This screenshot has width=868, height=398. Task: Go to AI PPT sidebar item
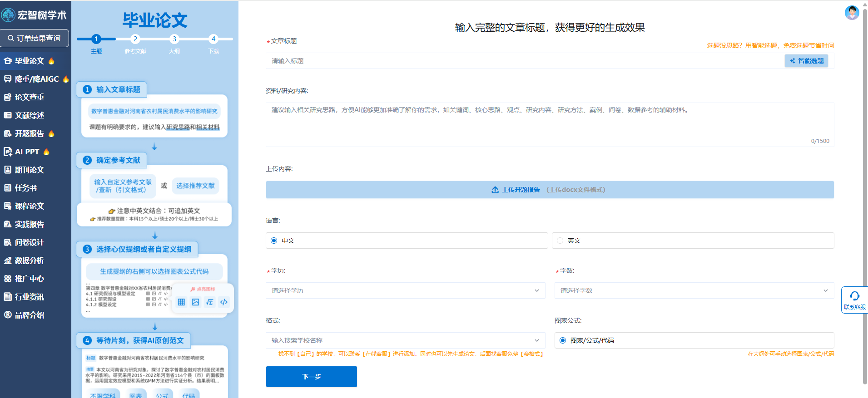(27, 152)
